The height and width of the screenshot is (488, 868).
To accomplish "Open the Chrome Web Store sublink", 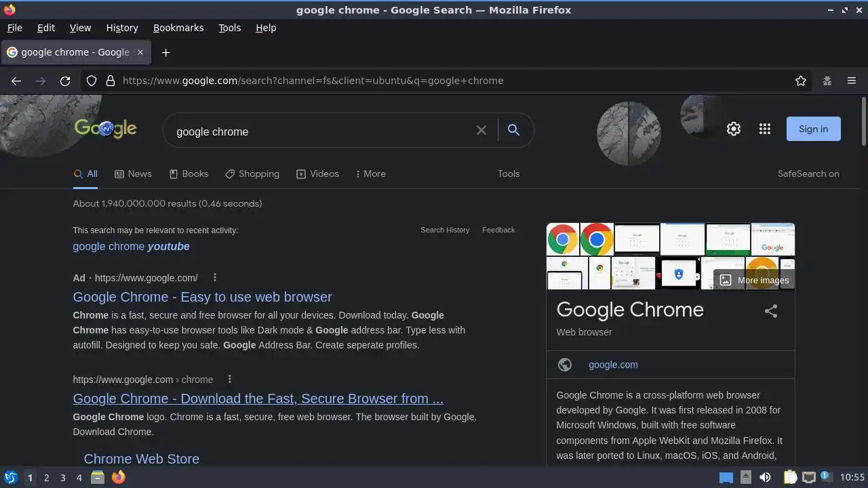I will tap(141, 459).
